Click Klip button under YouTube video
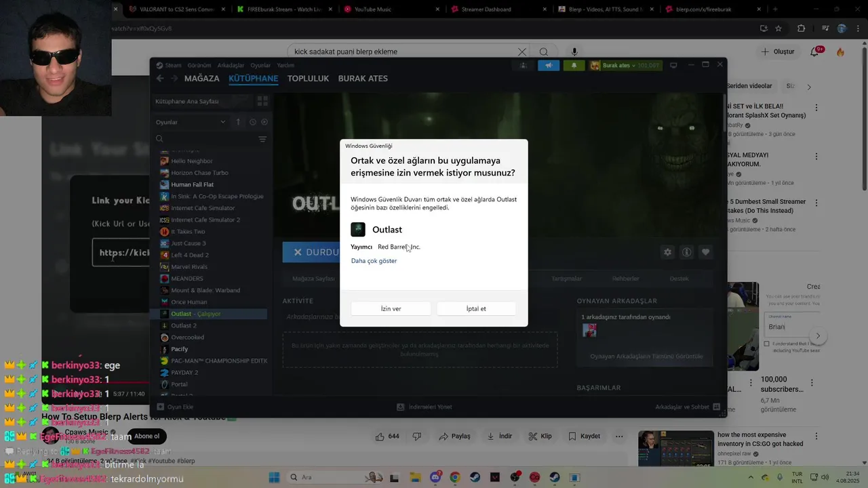 tap(540, 436)
